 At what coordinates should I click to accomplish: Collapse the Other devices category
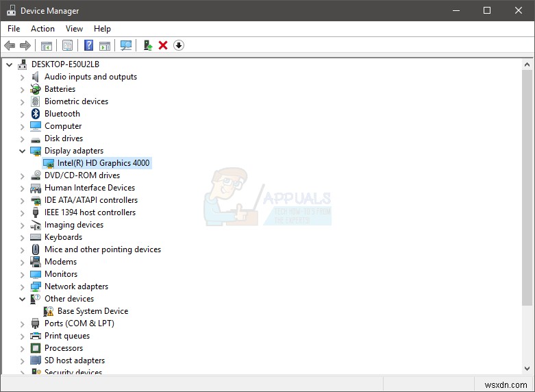click(22, 299)
